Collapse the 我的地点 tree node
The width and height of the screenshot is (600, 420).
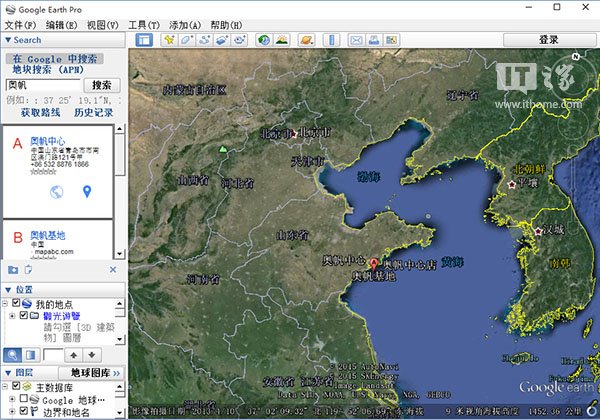pos(5,304)
